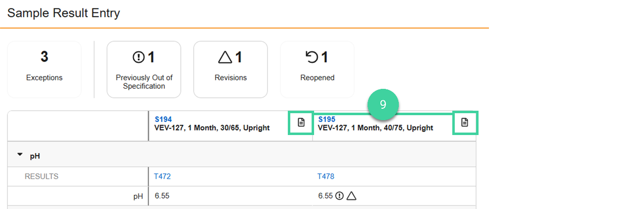Image resolution: width=644 pixels, height=209 pixels.
Task: Select the Exceptions summary card
Action: [x=44, y=70]
